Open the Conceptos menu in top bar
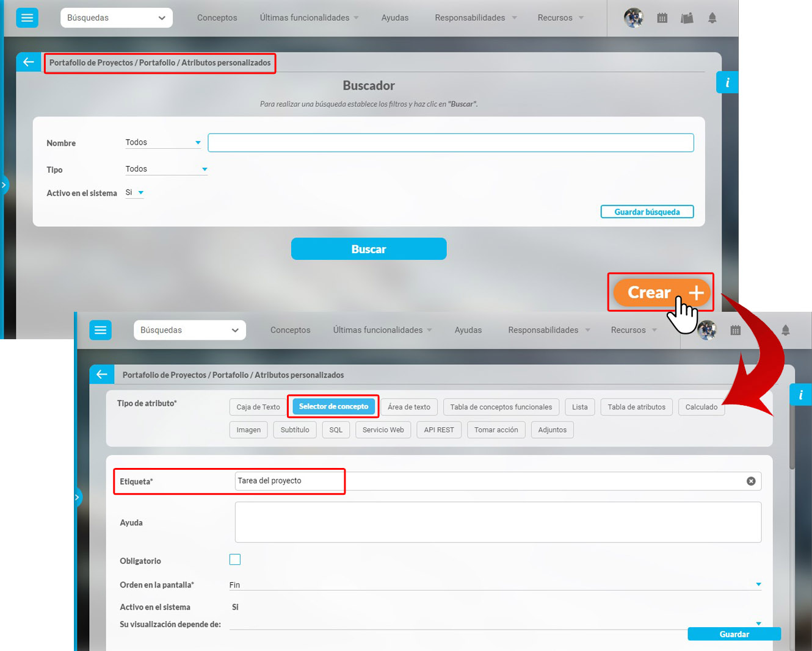 pyautogui.click(x=217, y=18)
